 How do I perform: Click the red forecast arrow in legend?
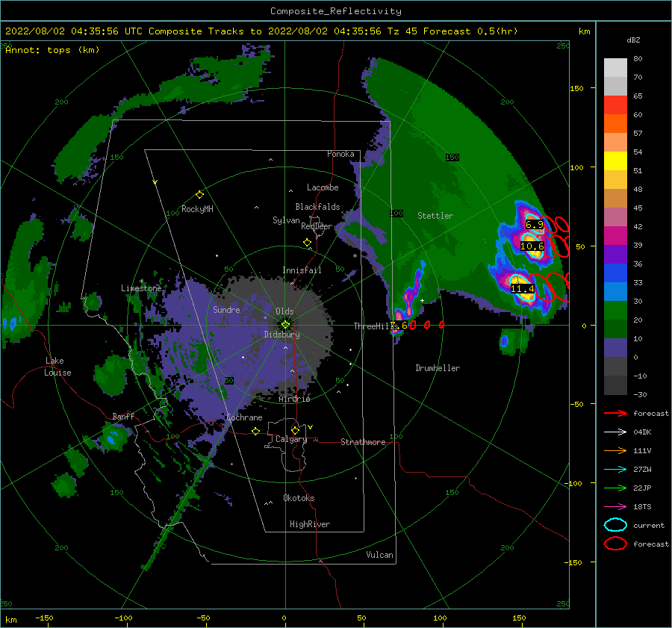(615, 413)
